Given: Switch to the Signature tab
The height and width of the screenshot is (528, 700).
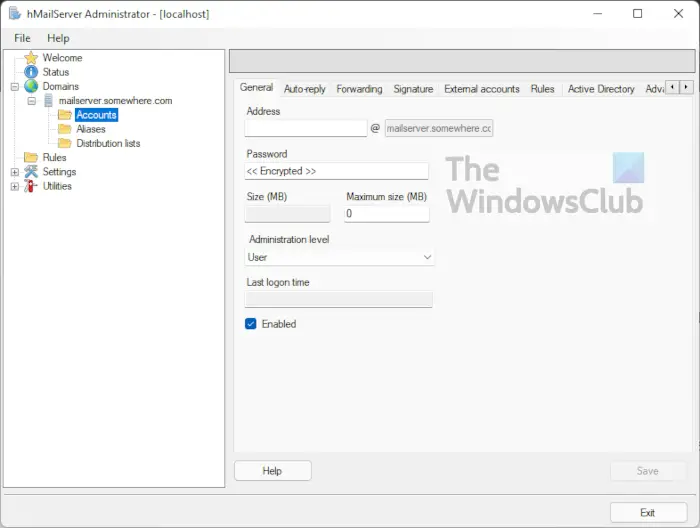Looking at the screenshot, I should 413,89.
